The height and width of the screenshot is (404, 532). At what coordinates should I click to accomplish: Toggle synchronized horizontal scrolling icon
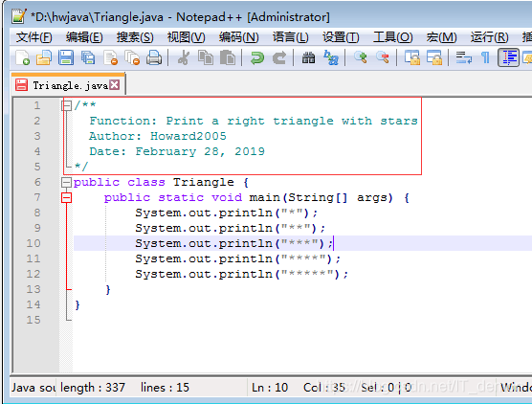(x=434, y=57)
